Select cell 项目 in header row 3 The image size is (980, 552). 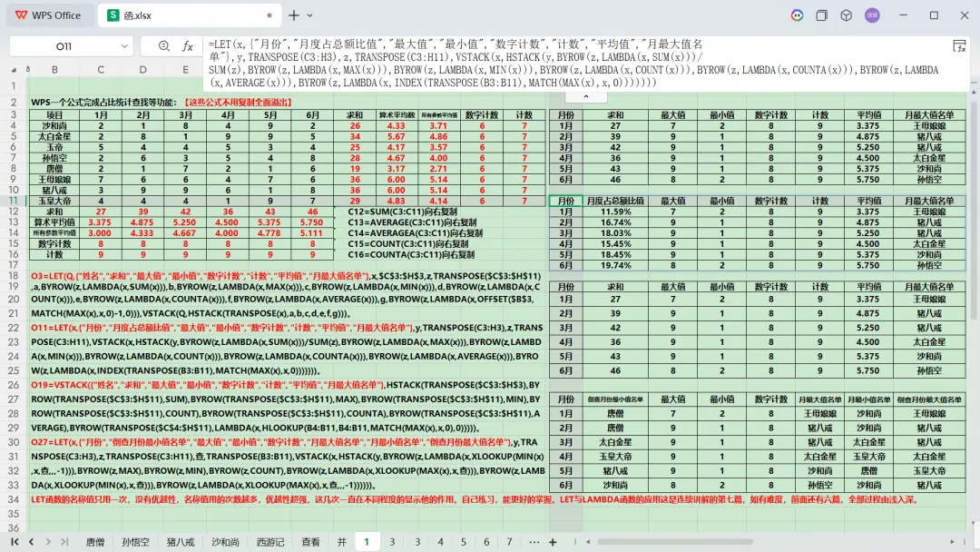[x=54, y=115]
